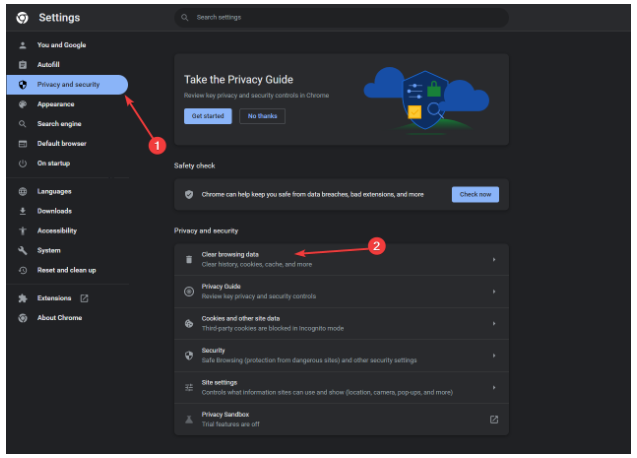Expand Clear browsing data row arrow
Viewport: 637px width, 458px height.
pos(494,260)
